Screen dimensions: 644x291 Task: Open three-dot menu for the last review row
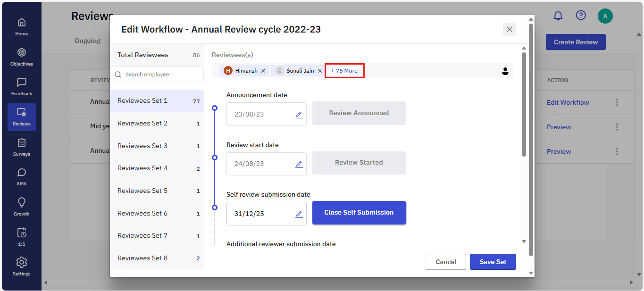pyautogui.click(x=617, y=151)
